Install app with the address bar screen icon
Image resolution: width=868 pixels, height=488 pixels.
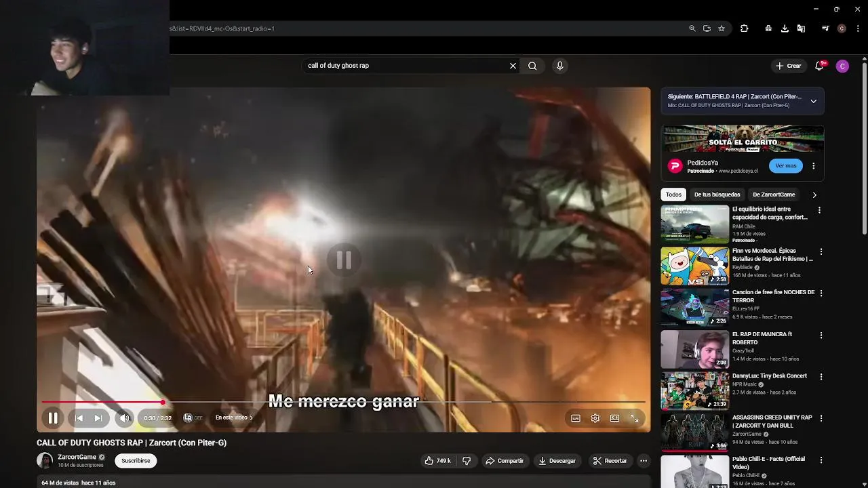click(x=707, y=28)
